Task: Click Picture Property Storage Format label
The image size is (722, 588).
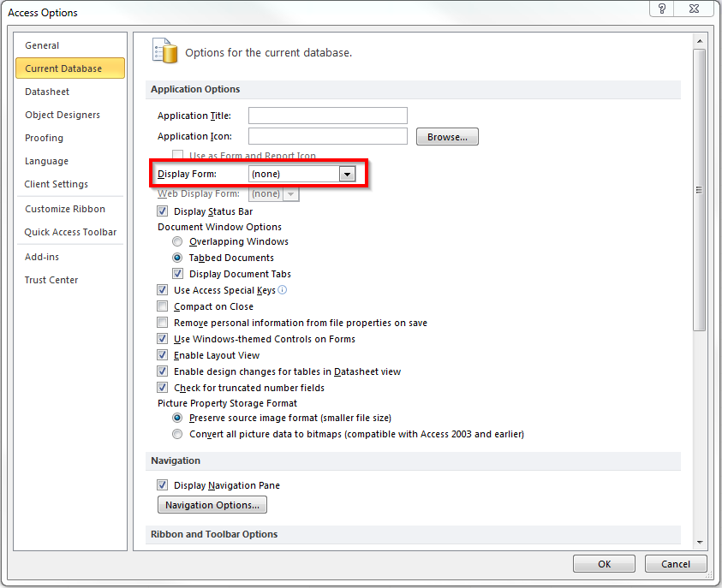Action: [227, 403]
